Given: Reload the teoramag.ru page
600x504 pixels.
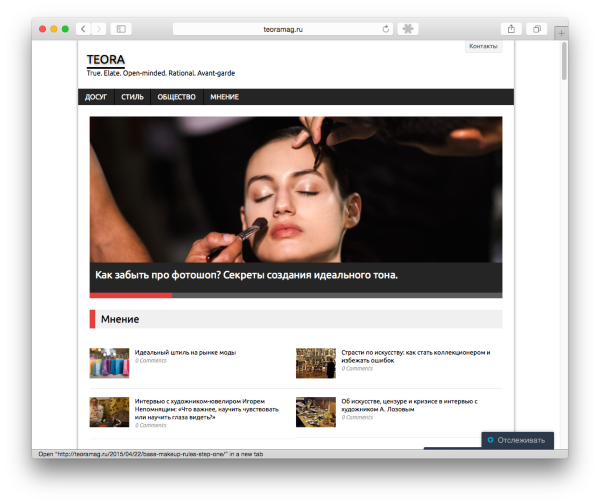Looking at the screenshot, I should [x=386, y=29].
